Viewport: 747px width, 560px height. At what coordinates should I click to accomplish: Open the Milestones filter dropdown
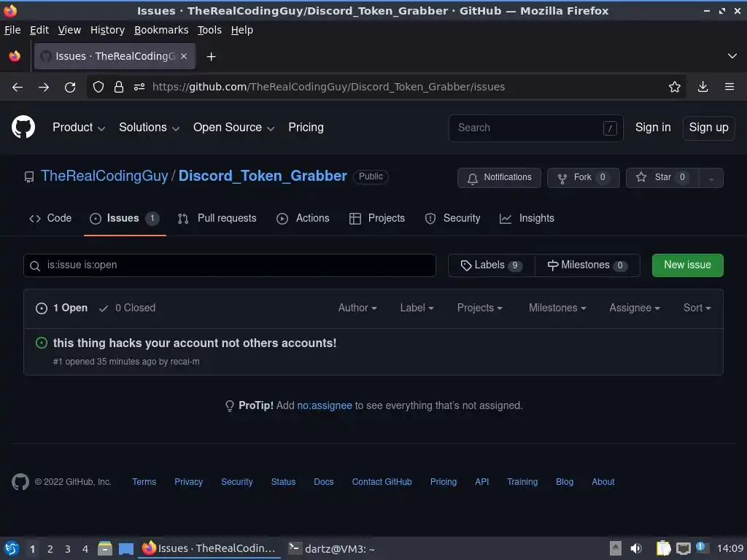click(557, 308)
